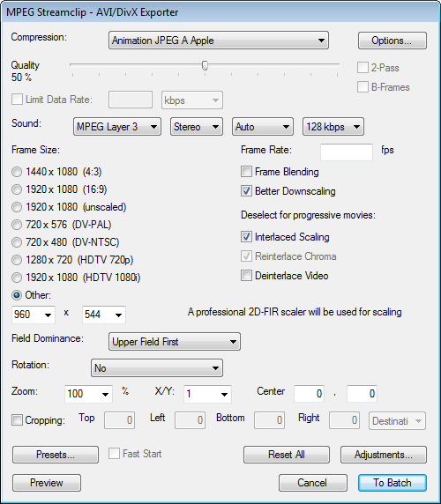Open the Compression codec dropdown
The height and width of the screenshot is (504, 441).
[x=219, y=41]
